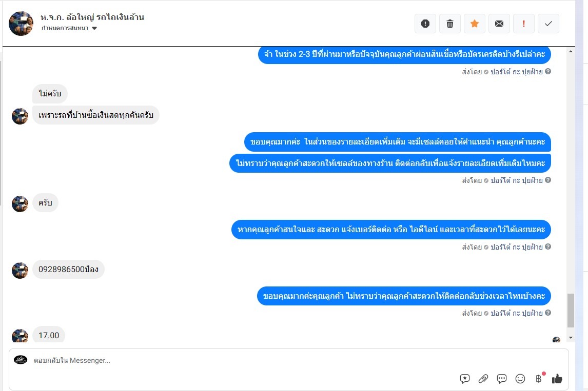Click the scroll down arrow of chat
Screen dimensions: 588x391
pyautogui.click(x=571, y=338)
